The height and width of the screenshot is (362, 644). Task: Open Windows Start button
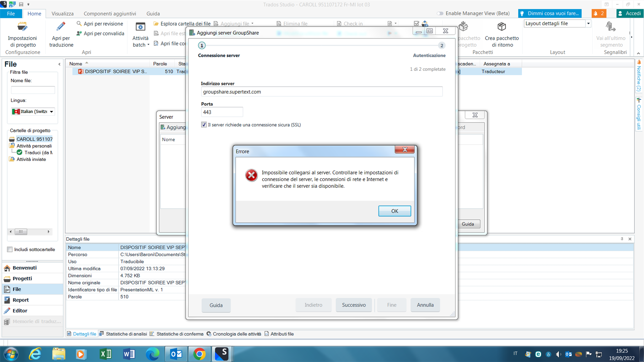tap(10, 354)
